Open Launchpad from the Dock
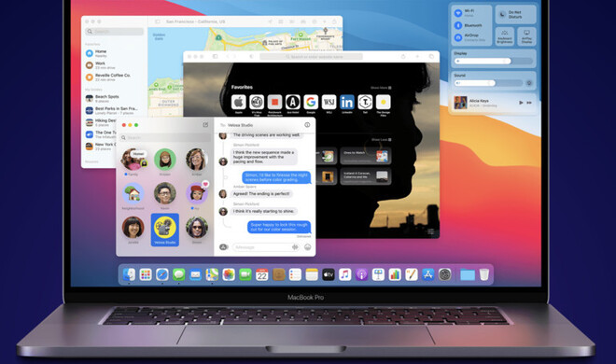Screen dimensions: 616x364 146,274
